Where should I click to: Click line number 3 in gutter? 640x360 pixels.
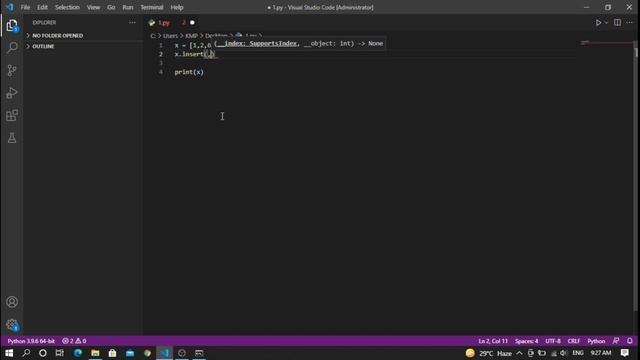(x=161, y=63)
